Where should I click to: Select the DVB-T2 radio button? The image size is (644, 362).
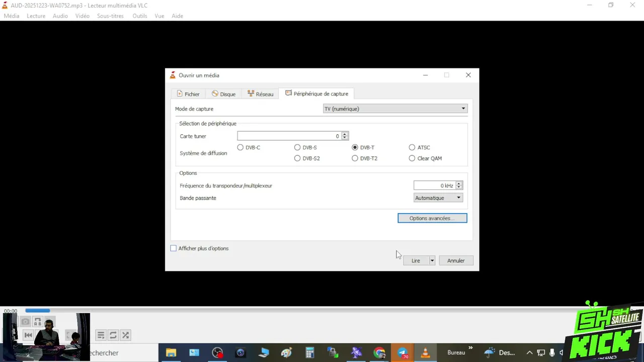click(355, 158)
